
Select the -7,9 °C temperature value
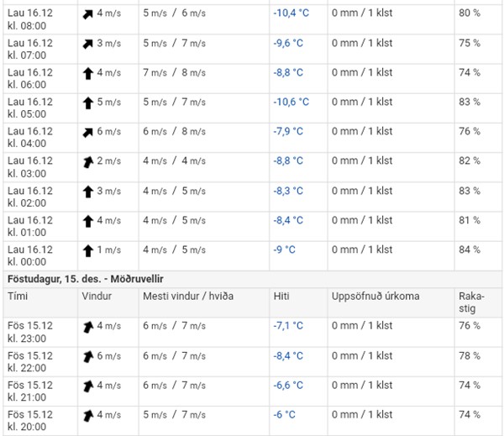click(288, 131)
